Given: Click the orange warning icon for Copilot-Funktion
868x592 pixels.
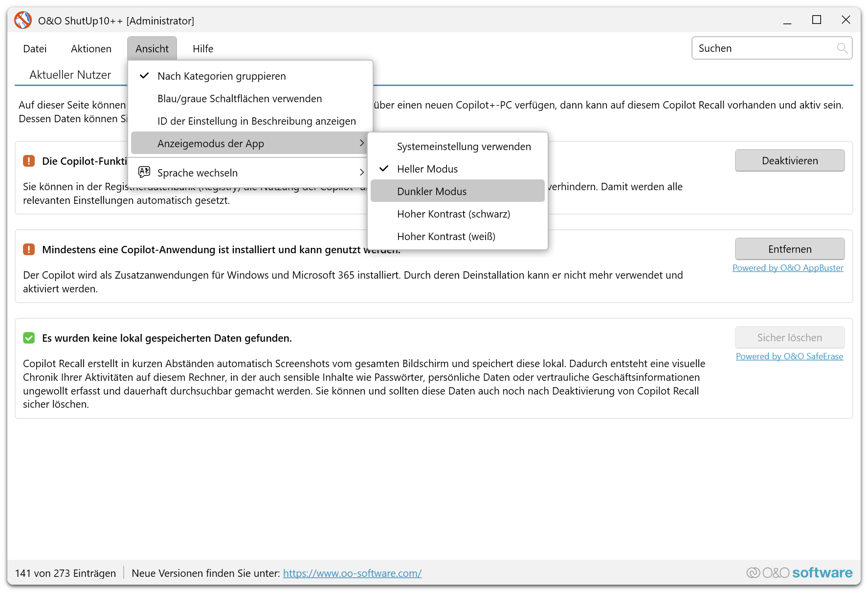Looking at the screenshot, I should [x=29, y=161].
